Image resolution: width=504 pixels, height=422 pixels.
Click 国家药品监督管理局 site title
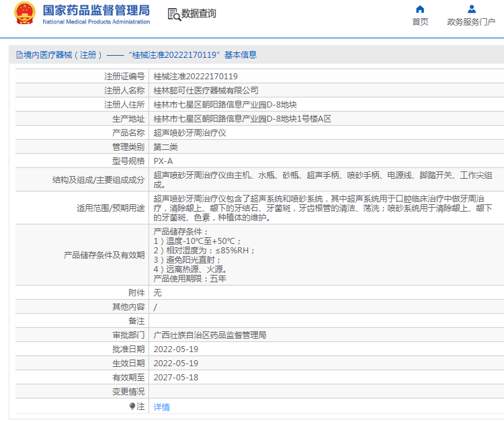(x=96, y=10)
